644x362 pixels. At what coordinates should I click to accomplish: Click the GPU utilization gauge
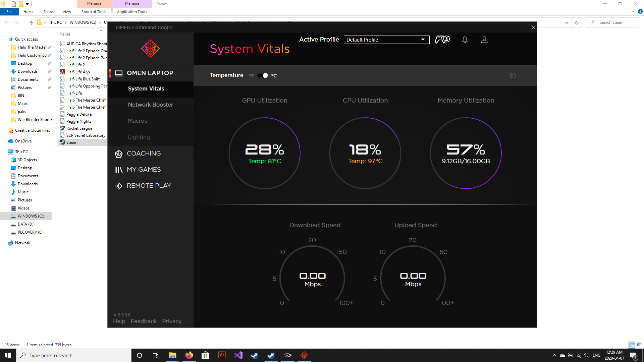[x=265, y=153]
